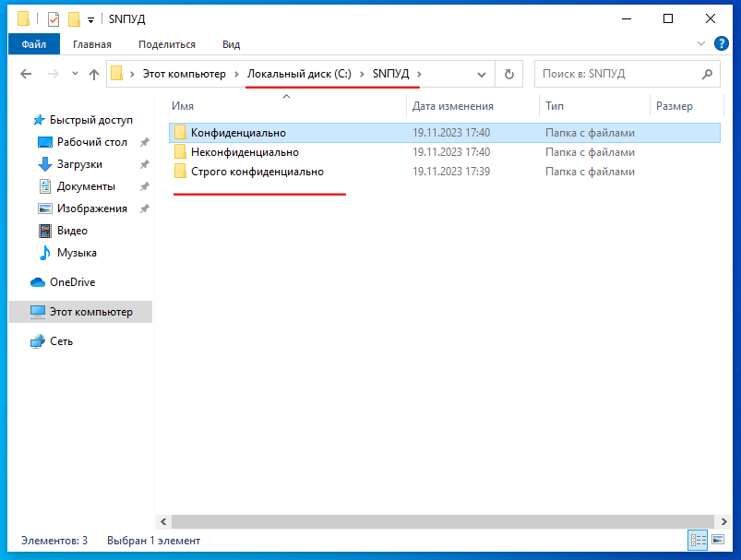The height and width of the screenshot is (560, 741).
Task: Click the Properties icon in the quick access toolbar
Action: tap(54, 19)
